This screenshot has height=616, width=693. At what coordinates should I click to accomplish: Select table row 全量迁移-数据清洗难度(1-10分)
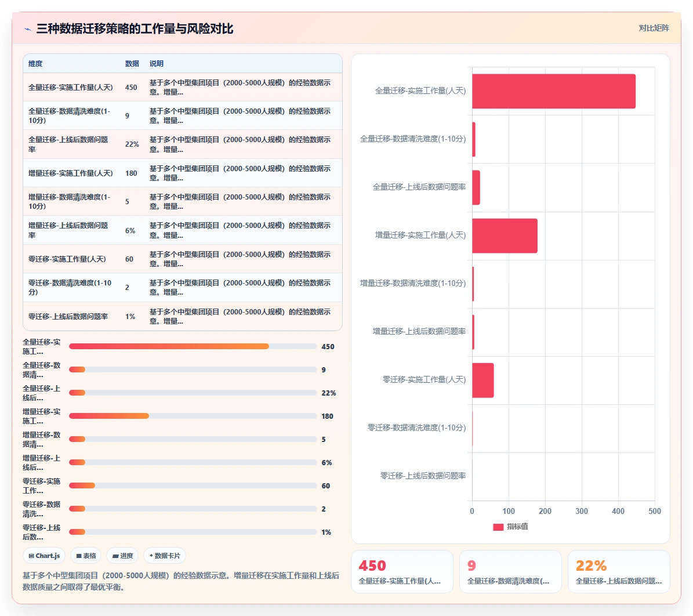pyautogui.click(x=183, y=115)
